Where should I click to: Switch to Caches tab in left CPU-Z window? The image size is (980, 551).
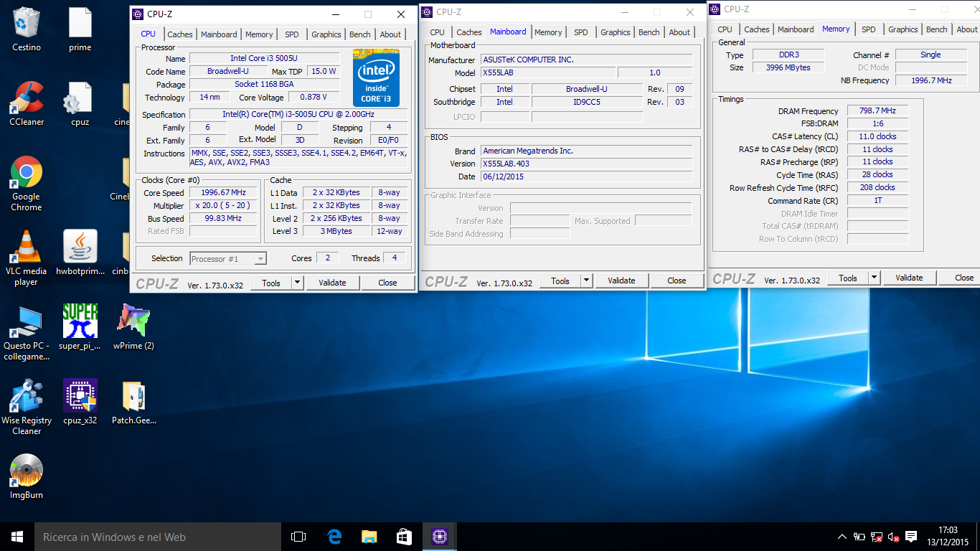pos(180,34)
